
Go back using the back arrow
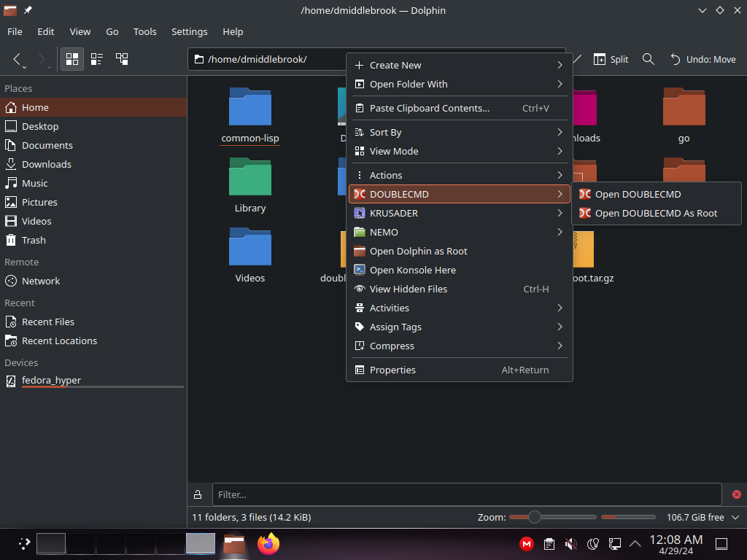pyautogui.click(x=18, y=59)
